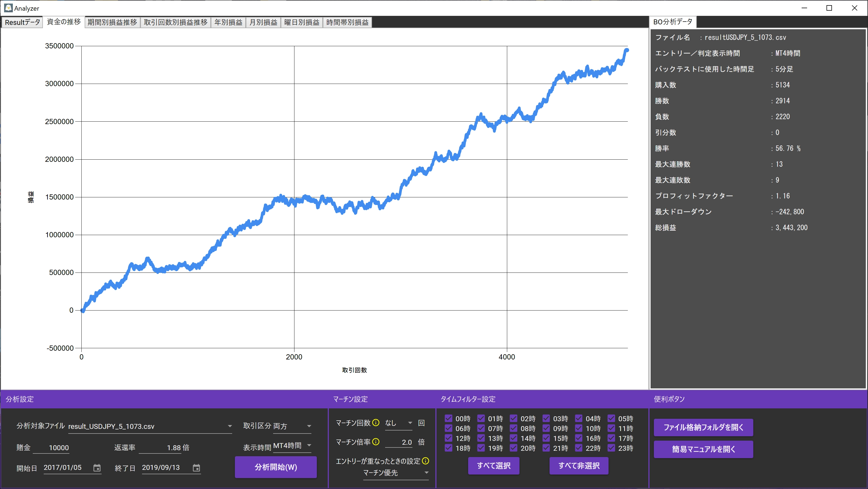Viewport: 868px width, 489px height.
Task: Click the Analyzer app icon in title bar
Action: click(x=8, y=8)
